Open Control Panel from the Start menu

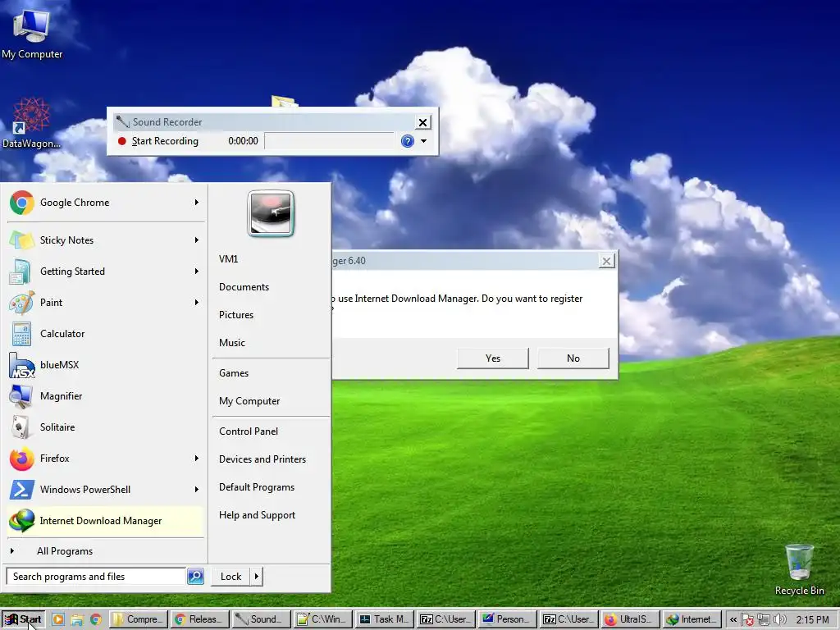point(249,431)
